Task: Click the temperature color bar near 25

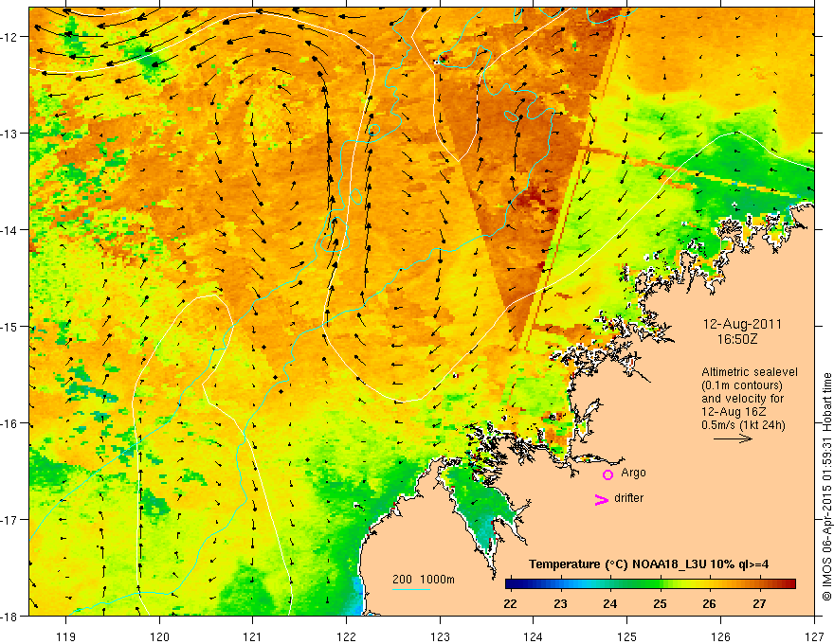Action: pos(661,584)
